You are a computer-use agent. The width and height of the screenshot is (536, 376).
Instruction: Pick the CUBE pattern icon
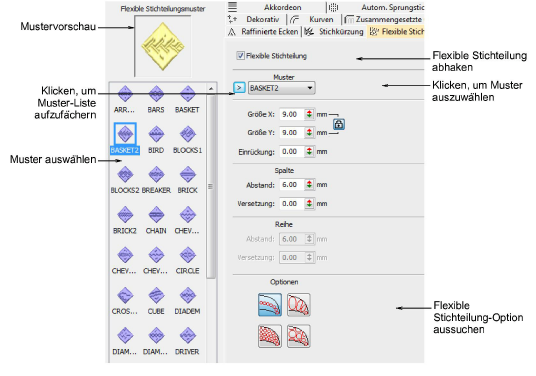(x=156, y=295)
